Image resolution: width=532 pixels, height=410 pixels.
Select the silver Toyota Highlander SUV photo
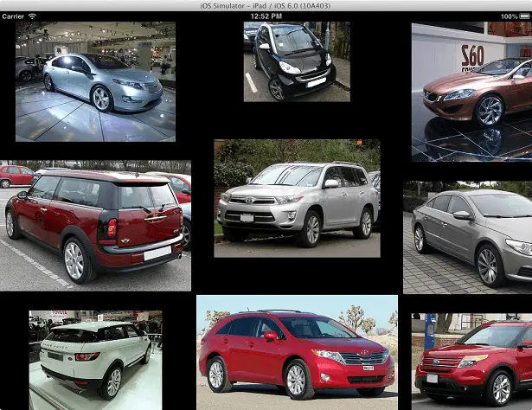tap(297, 198)
